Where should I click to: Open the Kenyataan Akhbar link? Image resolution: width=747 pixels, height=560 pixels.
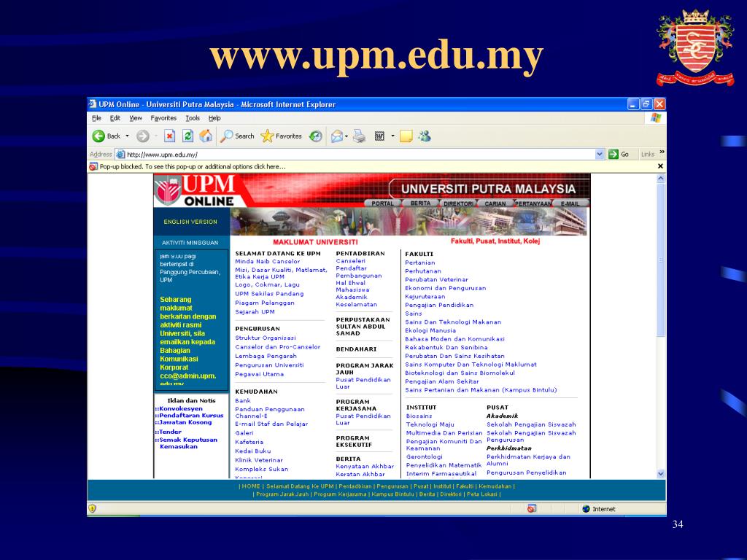pos(365,467)
